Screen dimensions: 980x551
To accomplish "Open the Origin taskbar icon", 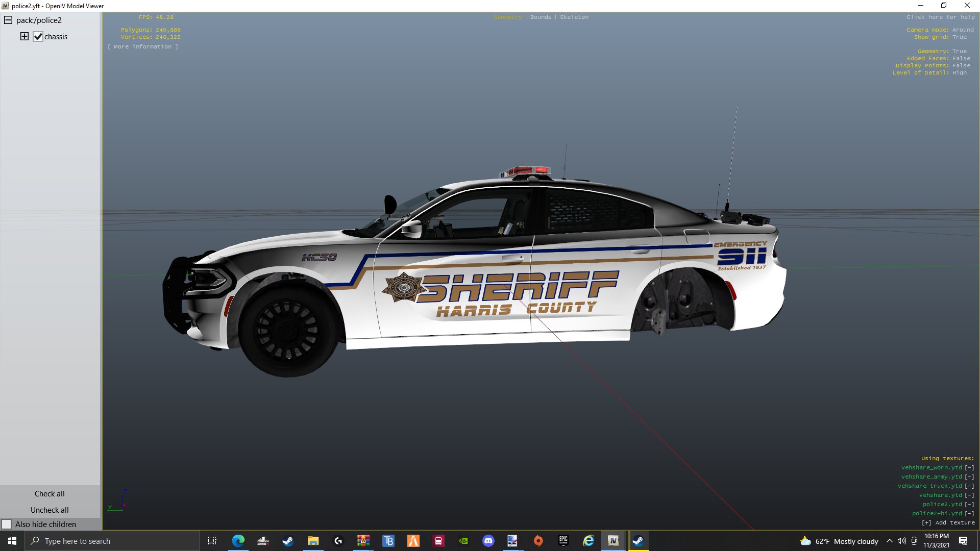I will coord(538,541).
